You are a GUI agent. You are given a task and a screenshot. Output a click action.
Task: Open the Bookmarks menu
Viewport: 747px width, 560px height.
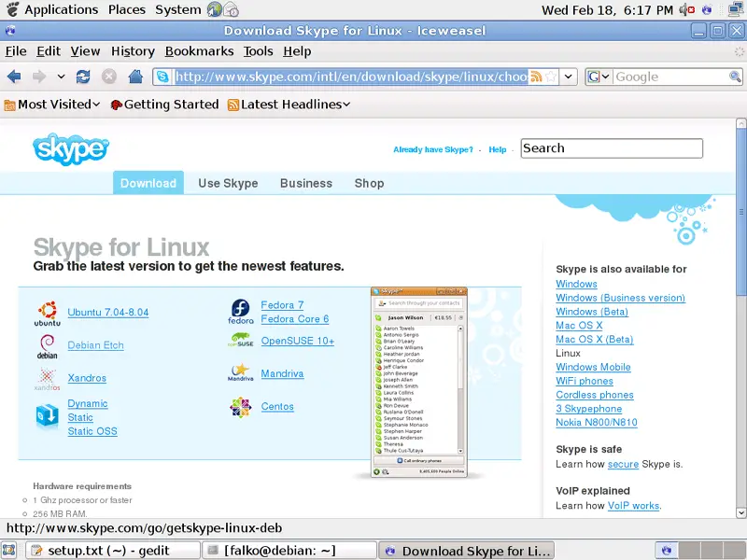[199, 51]
